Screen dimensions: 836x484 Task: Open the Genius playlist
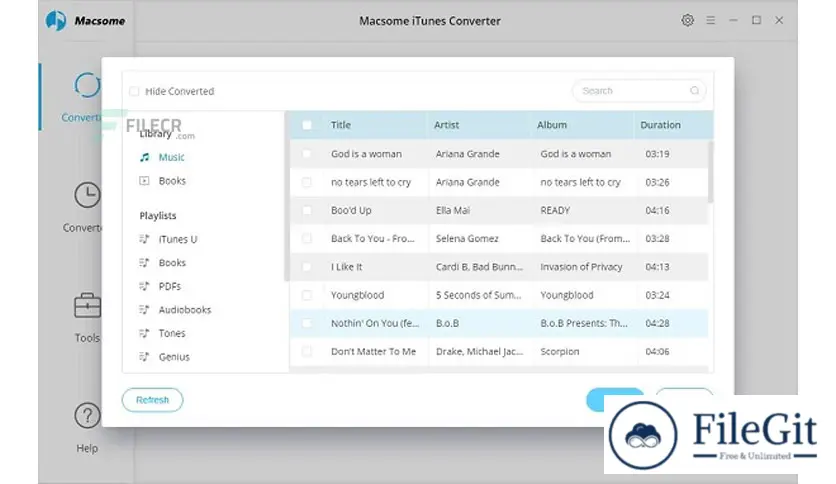pos(174,357)
